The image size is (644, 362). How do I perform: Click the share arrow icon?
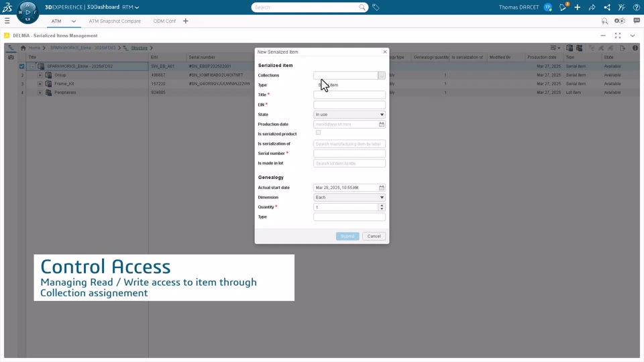click(592, 7)
